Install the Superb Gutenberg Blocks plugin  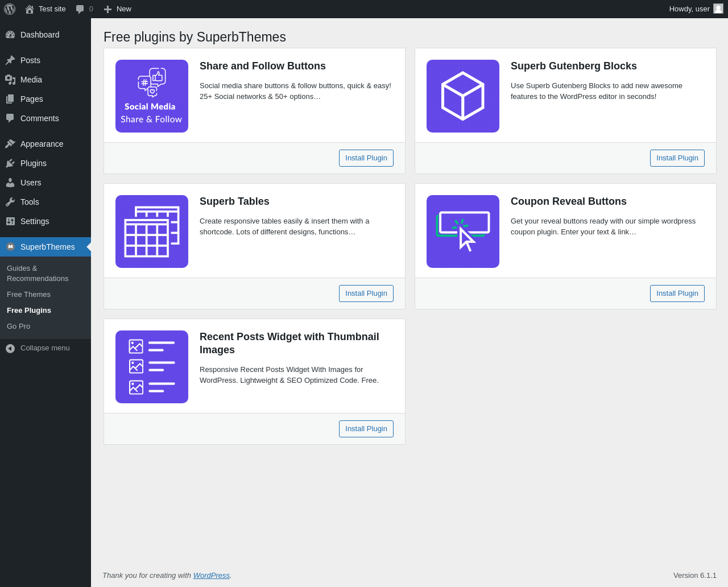click(677, 158)
